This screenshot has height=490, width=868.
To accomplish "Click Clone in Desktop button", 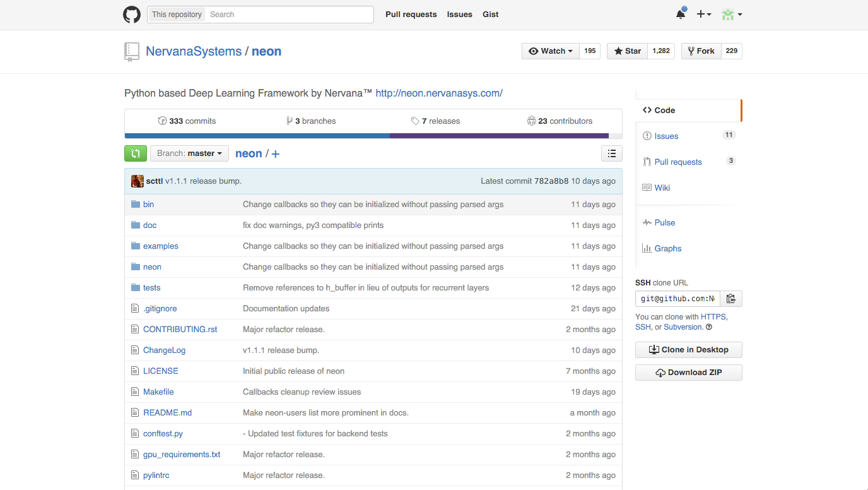I will [x=689, y=350].
